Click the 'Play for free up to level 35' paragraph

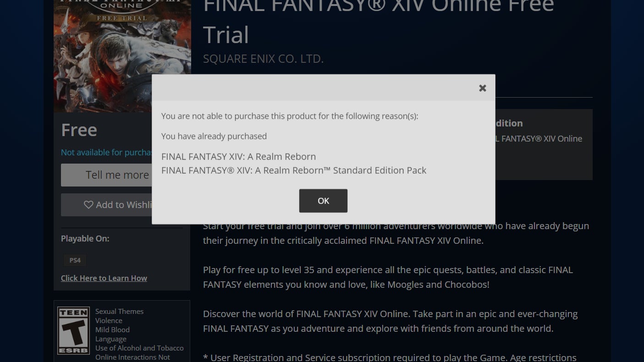click(x=387, y=277)
